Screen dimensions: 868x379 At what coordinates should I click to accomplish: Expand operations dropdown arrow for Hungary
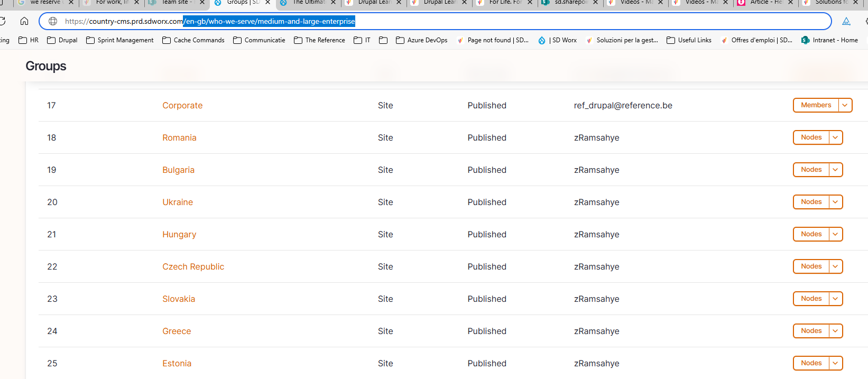pyautogui.click(x=836, y=234)
